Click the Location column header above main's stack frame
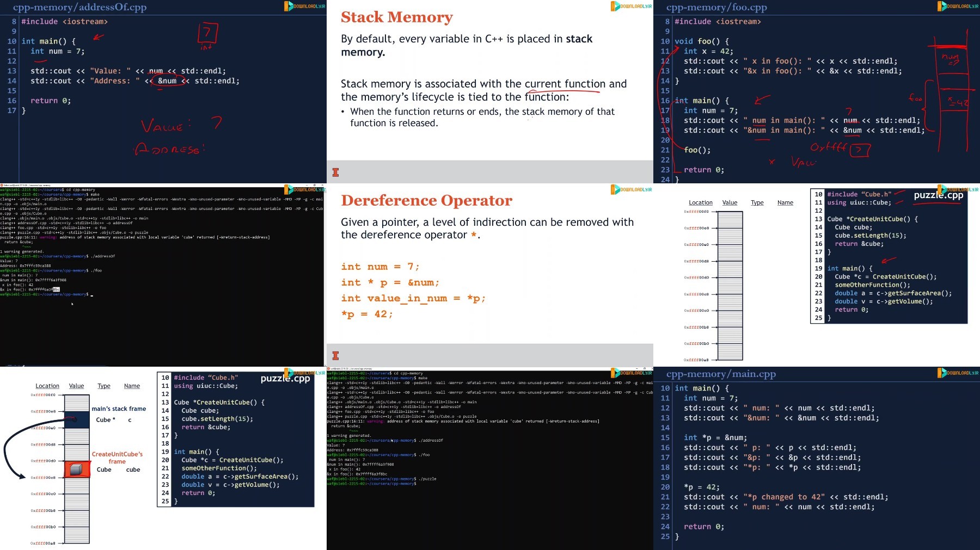The height and width of the screenshot is (550, 980). coord(47,386)
